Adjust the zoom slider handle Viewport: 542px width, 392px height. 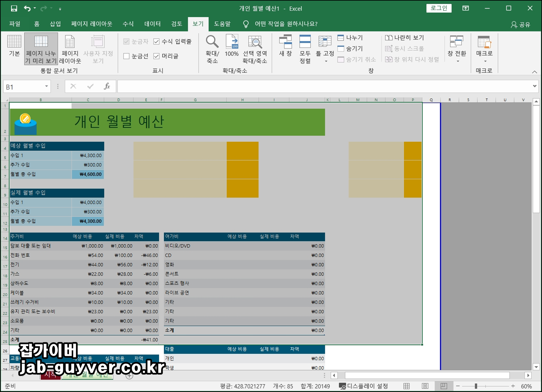tap(476, 386)
